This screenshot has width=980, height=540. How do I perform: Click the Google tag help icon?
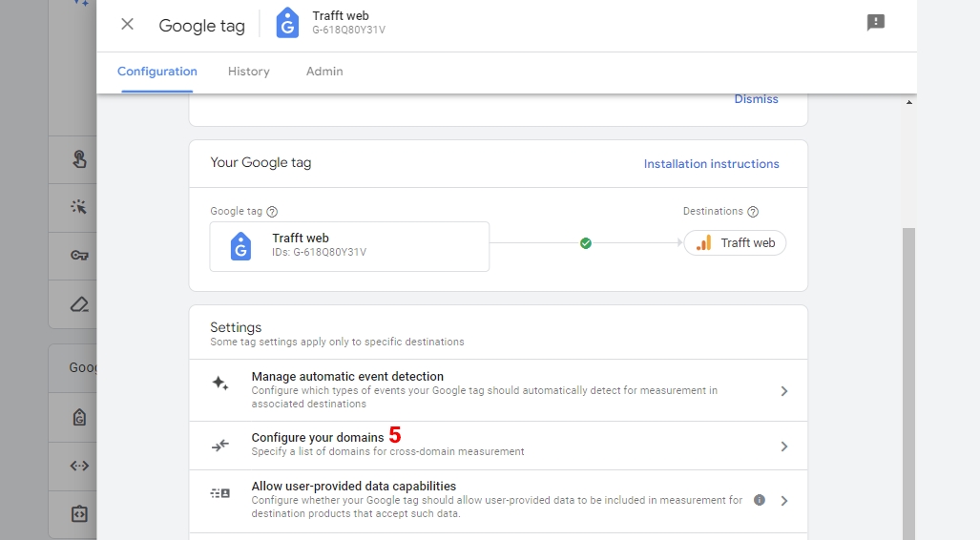coord(272,212)
